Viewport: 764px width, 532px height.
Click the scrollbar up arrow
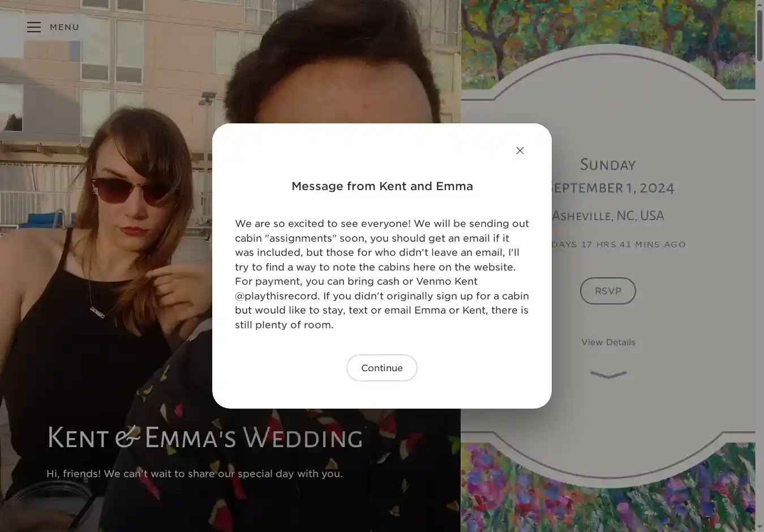pyautogui.click(x=759, y=5)
